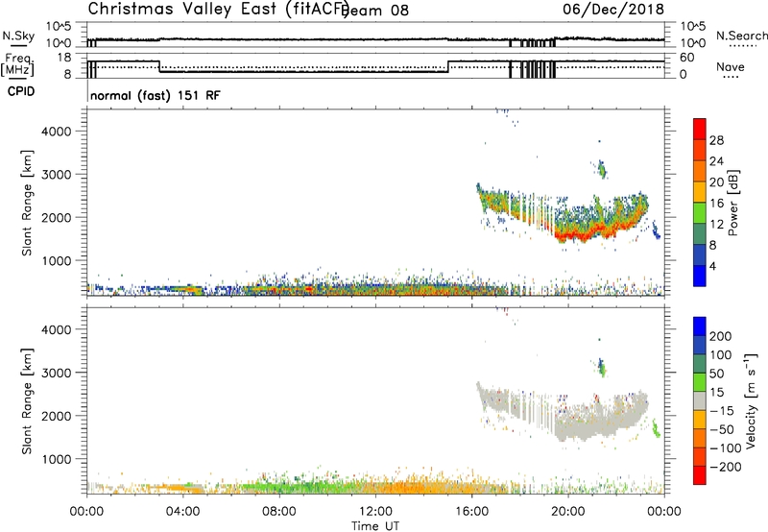Click the 'Christmas Valley East (fitACF)' title
Image resolution: width=768 pixels, height=532 pixels.
218,10
